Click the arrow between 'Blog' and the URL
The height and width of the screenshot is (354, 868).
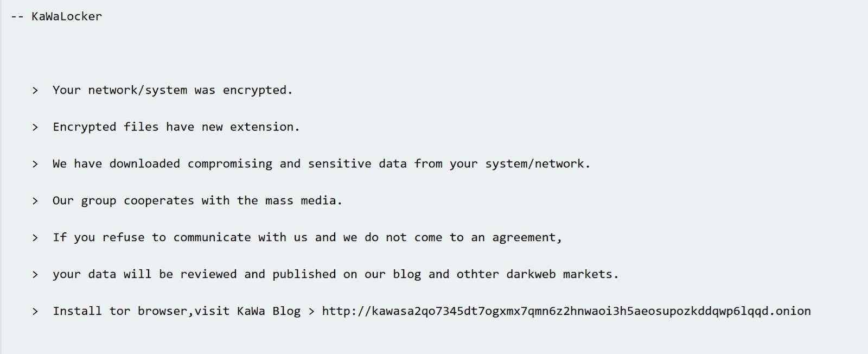tap(311, 312)
